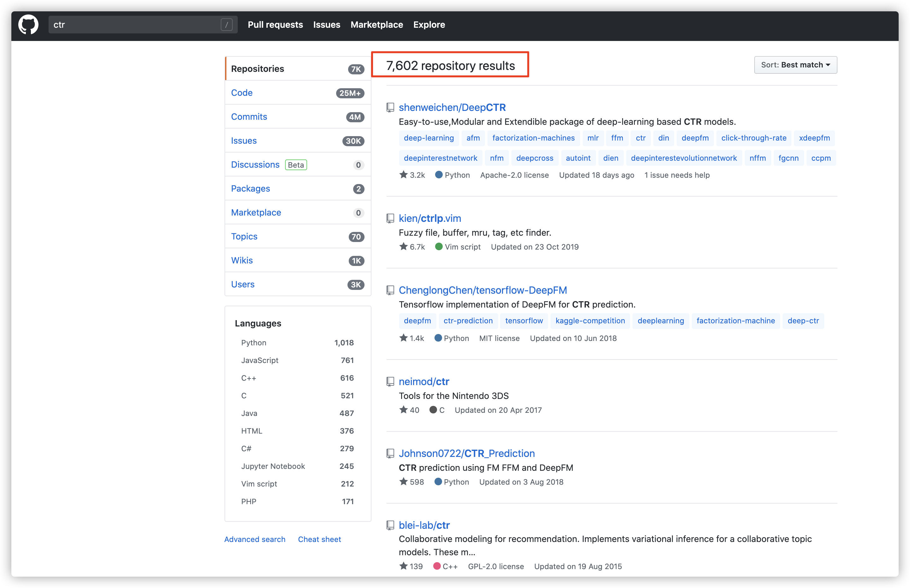Open Explore in top navigation

click(429, 25)
